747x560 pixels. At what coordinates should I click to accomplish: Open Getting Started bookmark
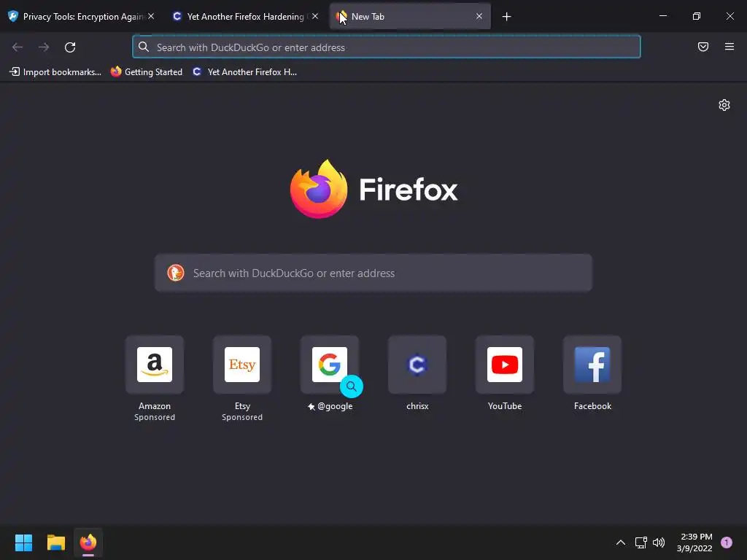tap(147, 72)
